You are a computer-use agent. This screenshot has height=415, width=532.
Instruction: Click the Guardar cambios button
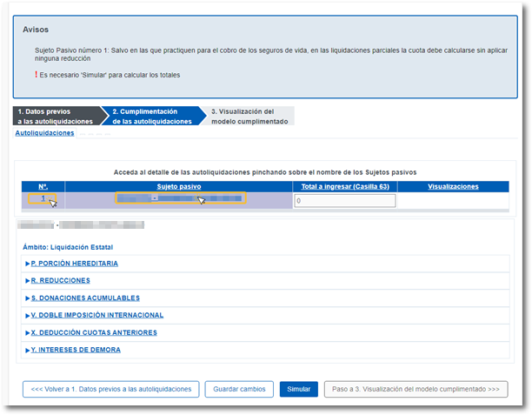tap(239, 389)
